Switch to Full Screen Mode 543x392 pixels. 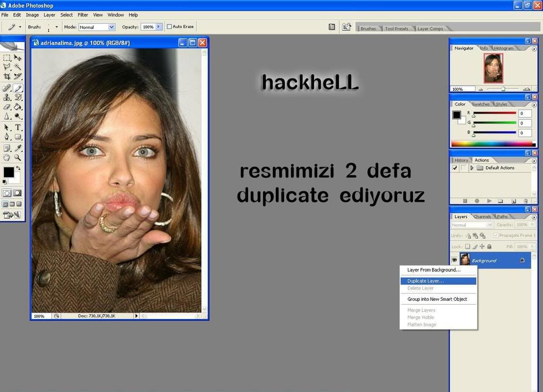tap(19, 204)
